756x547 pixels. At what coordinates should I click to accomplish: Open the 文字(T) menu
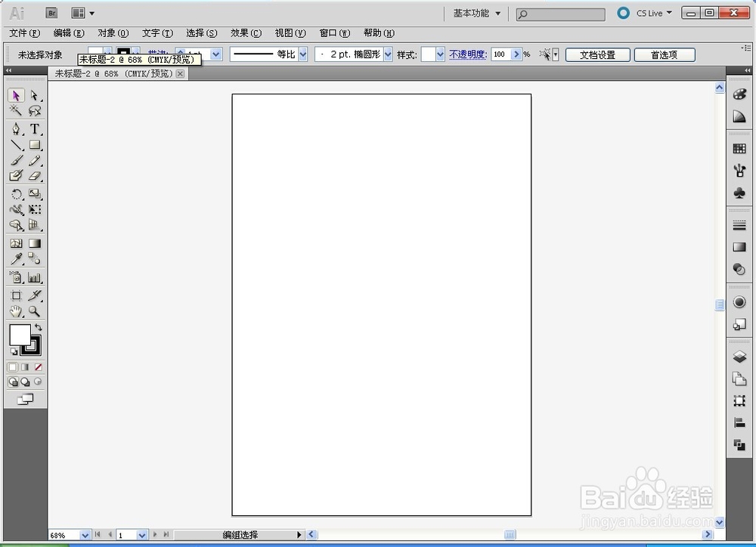pos(158,32)
